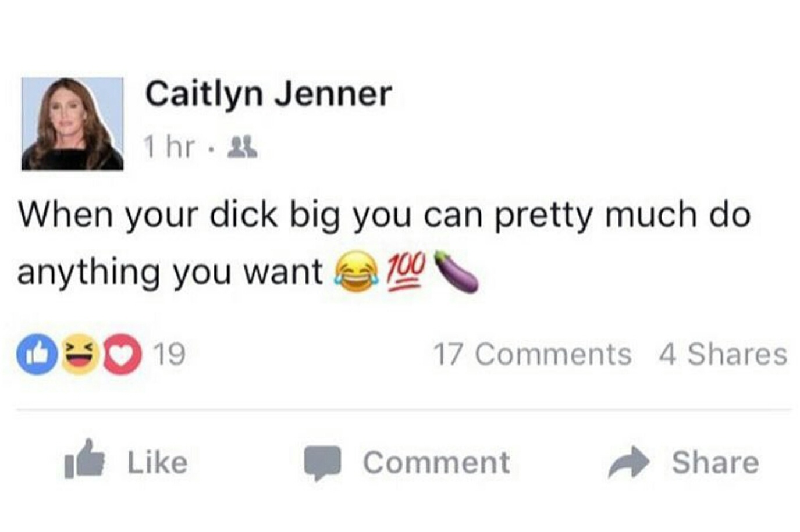Click the Like button label

tap(158, 463)
